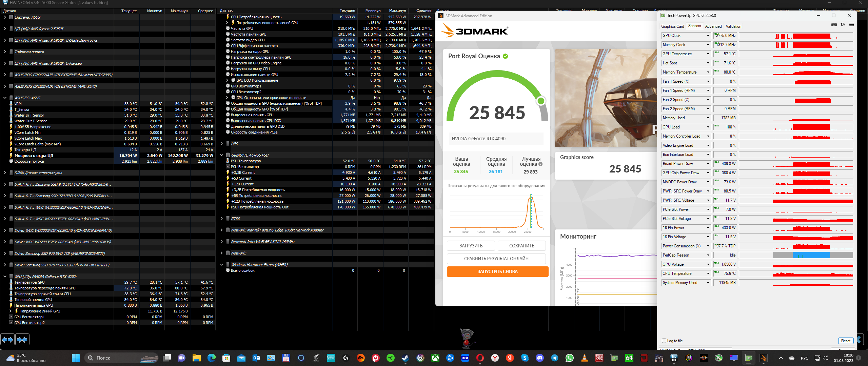This screenshot has width=868, height=366.
Task: Enable the Log to file checkbox
Action: [x=664, y=341]
